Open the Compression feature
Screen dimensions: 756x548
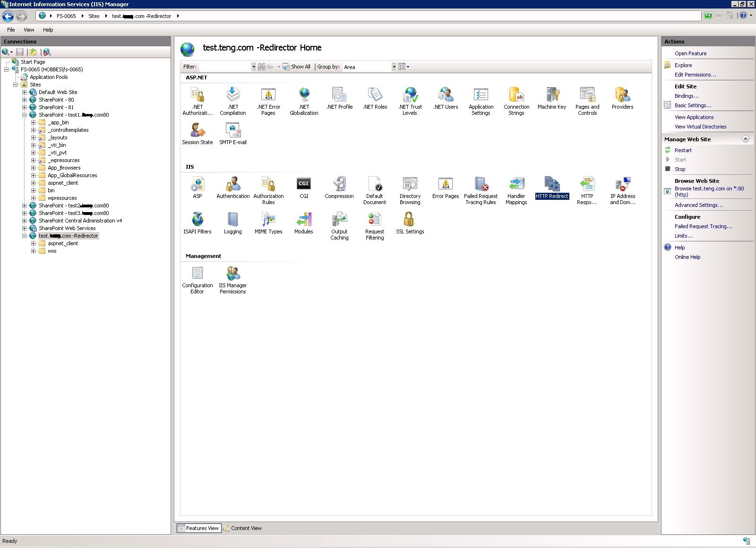tap(339, 187)
